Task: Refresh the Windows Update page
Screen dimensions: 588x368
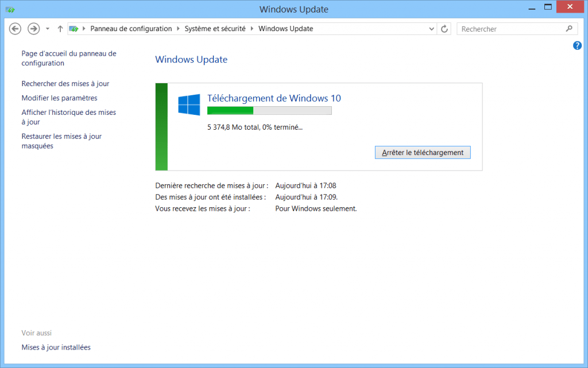Action: (444, 29)
